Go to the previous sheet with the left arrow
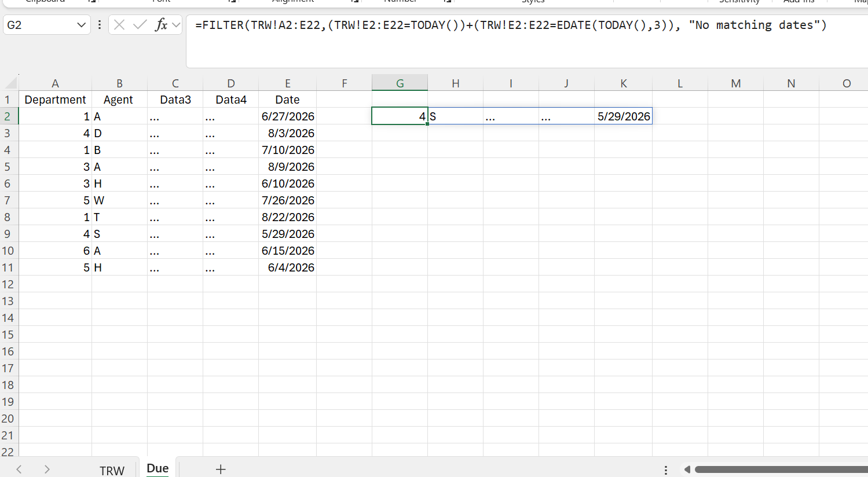 19,469
